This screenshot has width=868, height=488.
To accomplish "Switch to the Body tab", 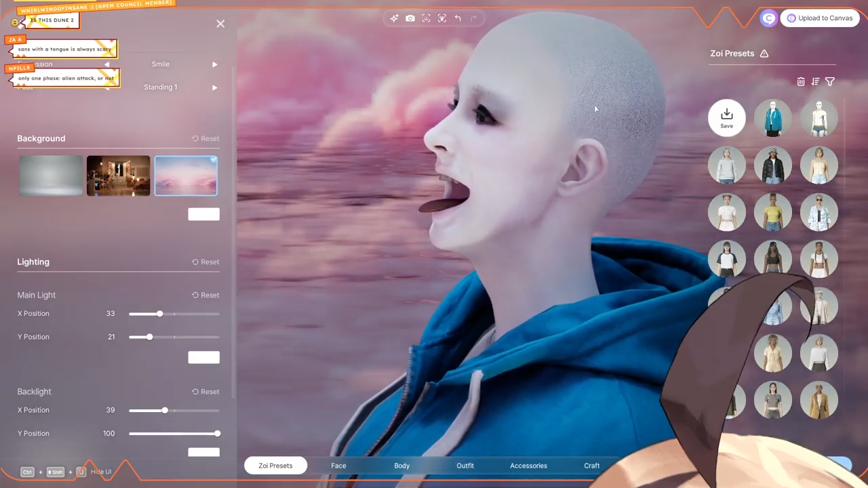I will click(401, 466).
